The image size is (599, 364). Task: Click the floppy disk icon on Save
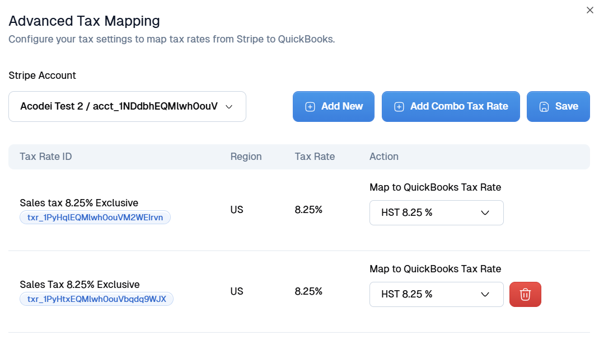point(543,107)
